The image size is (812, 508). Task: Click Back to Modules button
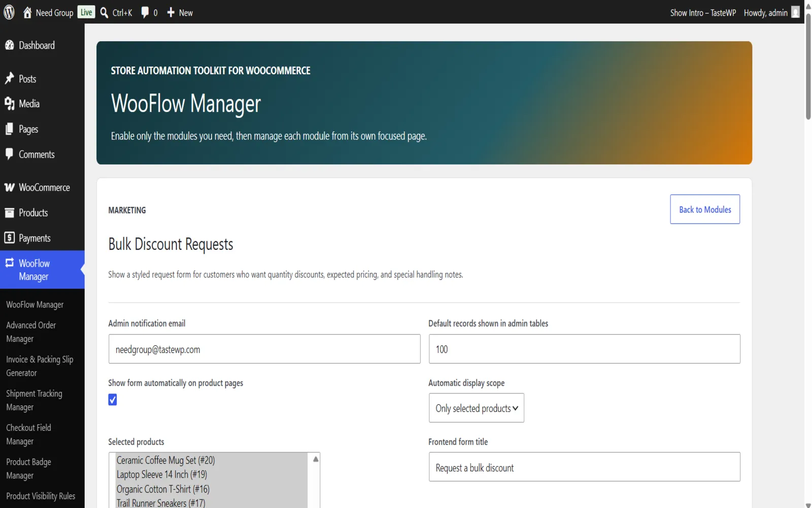click(x=705, y=209)
